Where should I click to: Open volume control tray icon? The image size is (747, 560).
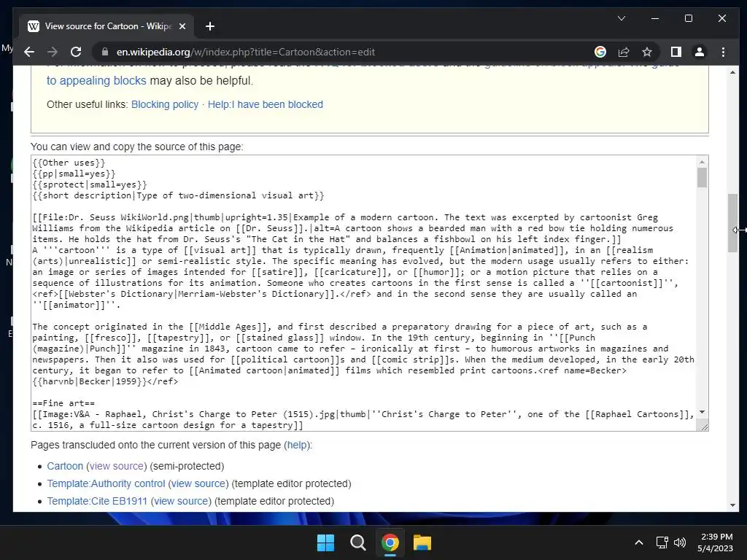(680, 542)
